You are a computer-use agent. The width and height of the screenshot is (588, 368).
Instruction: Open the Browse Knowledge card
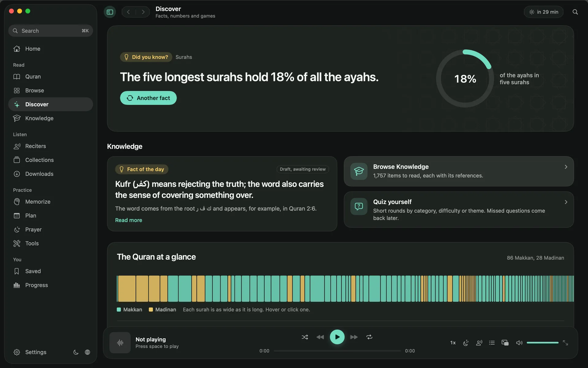[x=459, y=171]
